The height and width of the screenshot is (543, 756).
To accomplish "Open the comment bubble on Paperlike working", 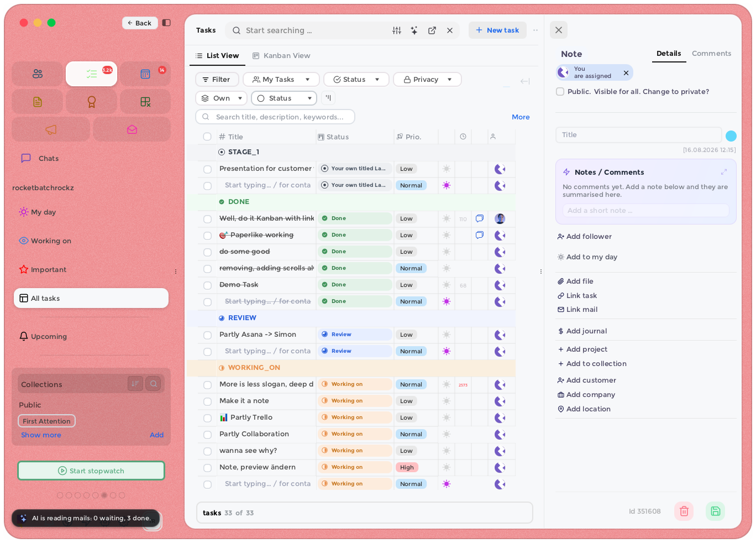I will 480,235.
